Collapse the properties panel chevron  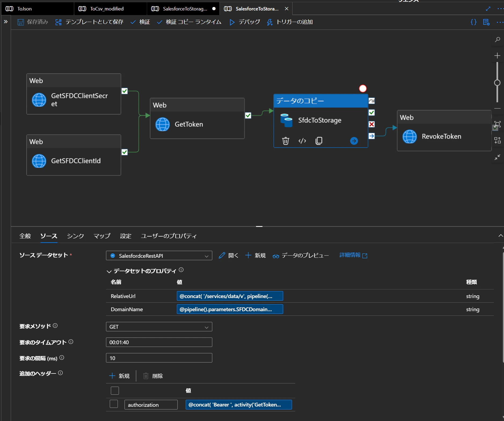click(501, 236)
